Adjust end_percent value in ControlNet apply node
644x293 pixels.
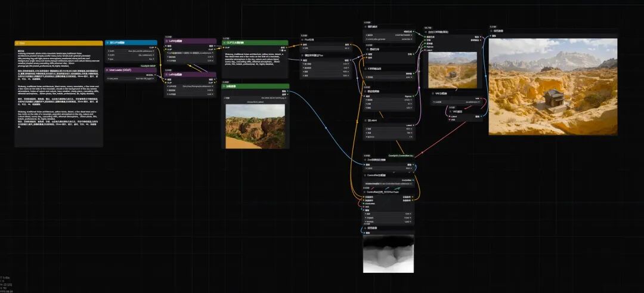[389, 222]
